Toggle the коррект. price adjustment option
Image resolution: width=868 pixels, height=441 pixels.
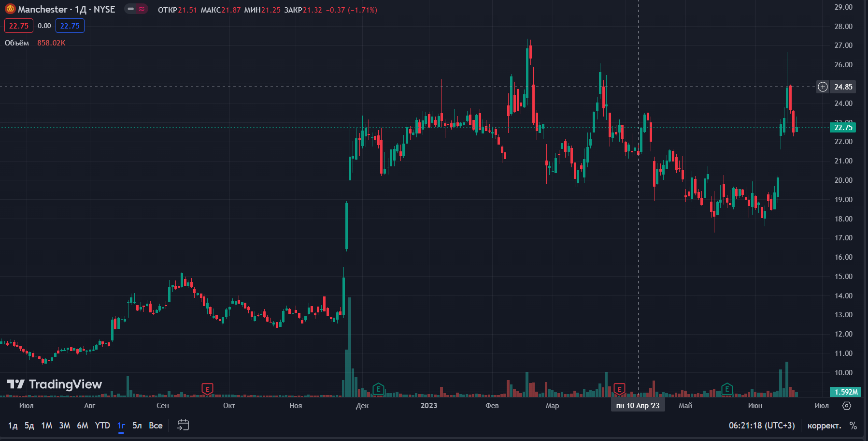(x=824, y=426)
